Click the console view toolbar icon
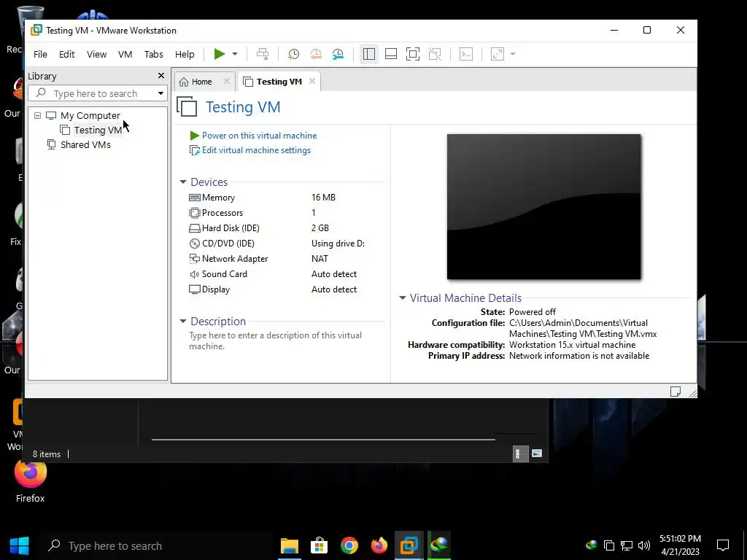This screenshot has height=560, width=747. (466, 54)
